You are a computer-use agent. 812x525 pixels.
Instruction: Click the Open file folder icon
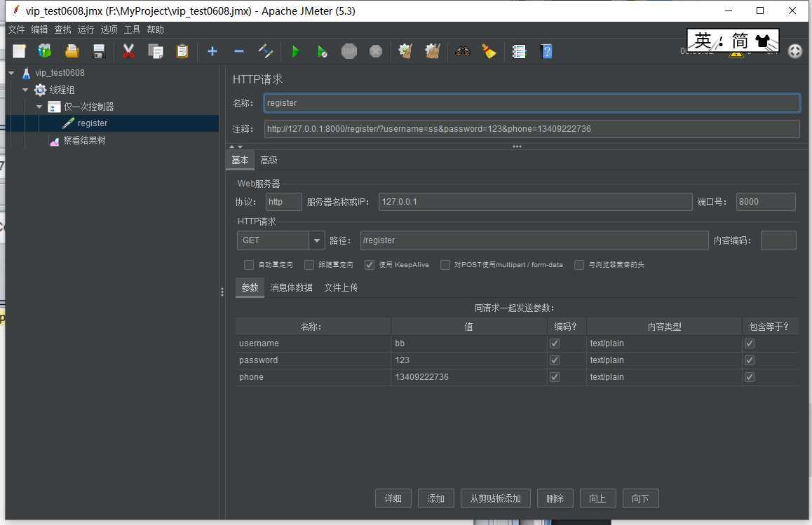[72, 51]
